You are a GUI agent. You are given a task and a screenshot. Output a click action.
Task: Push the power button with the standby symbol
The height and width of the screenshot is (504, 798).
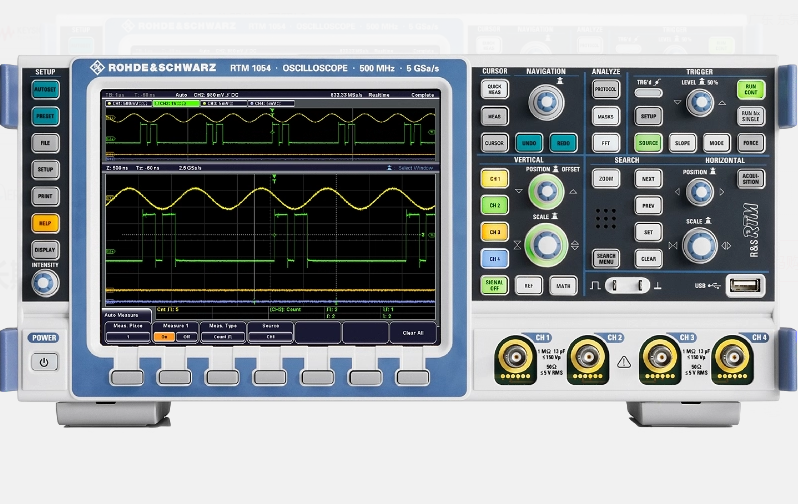click(x=44, y=362)
